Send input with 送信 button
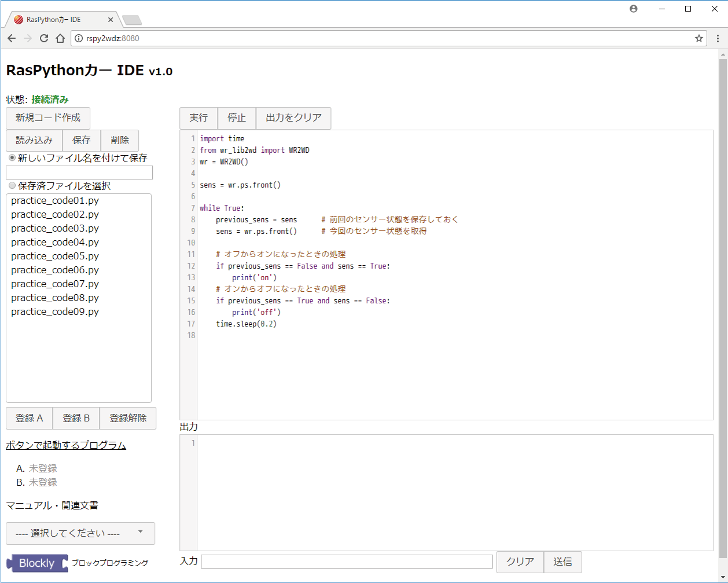 click(562, 562)
